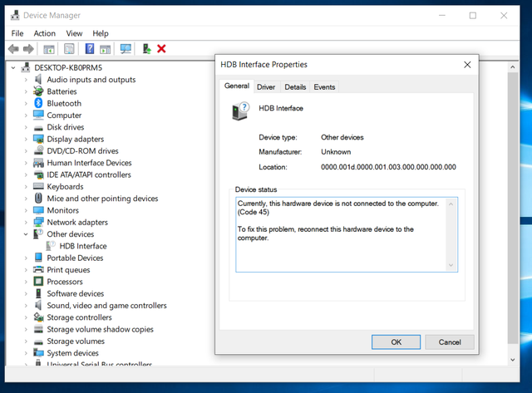This screenshot has width=532, height=393.
Task: Open the Action menu
Action: (x=44, y=33)
